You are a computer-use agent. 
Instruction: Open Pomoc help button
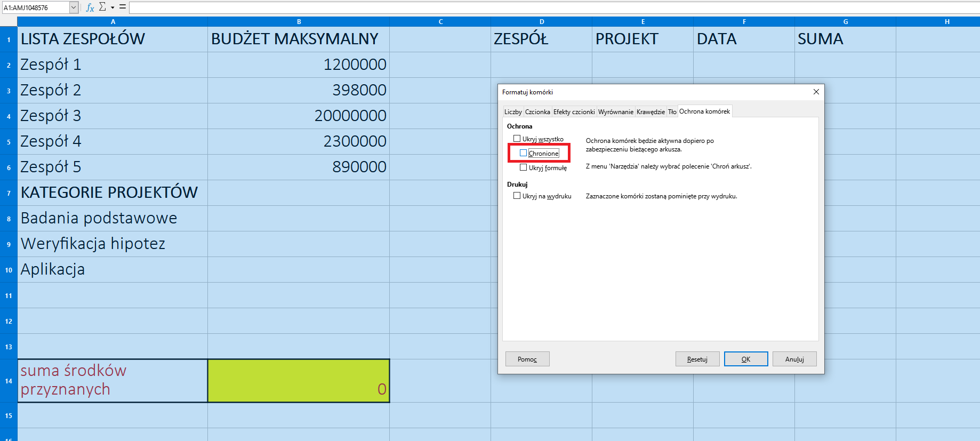527,359
